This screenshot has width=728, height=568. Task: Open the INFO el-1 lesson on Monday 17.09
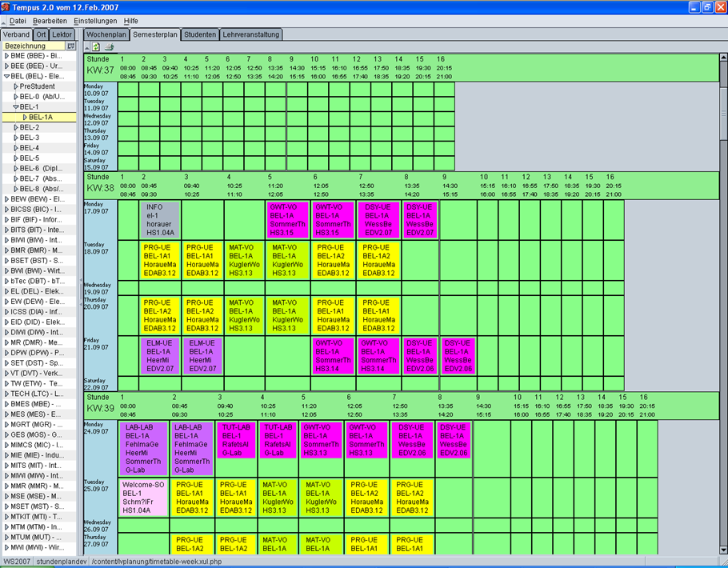click(x=159, y=219)
